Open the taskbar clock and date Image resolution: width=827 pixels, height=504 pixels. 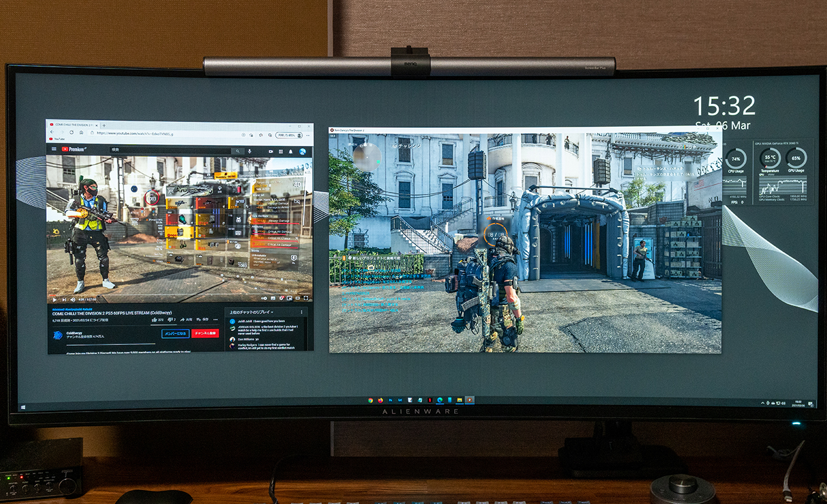pyautogui.click(x=798, y=404)
